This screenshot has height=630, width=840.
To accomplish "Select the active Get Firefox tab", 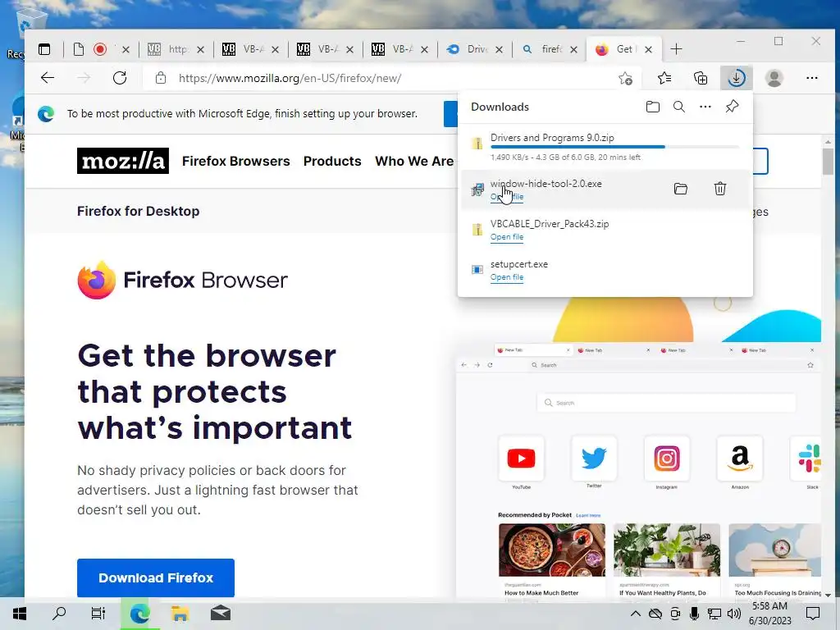I will 624,49.
